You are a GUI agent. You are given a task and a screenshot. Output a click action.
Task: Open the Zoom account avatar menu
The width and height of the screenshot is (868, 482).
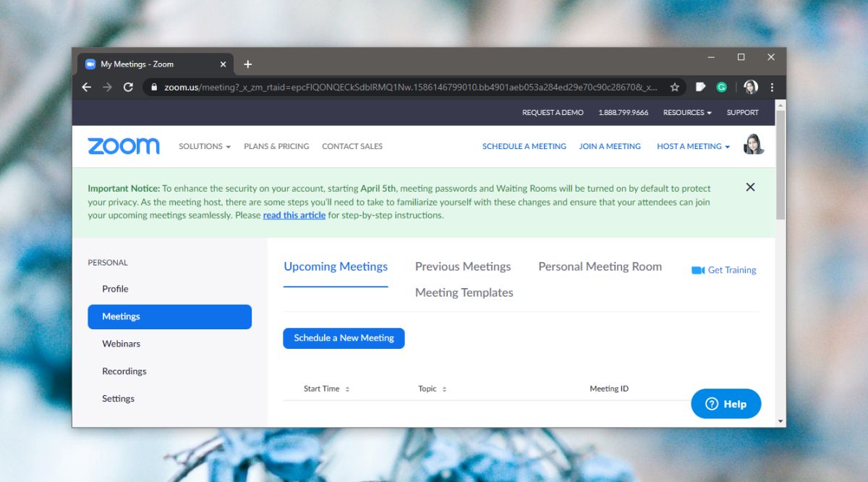point(754,144)
